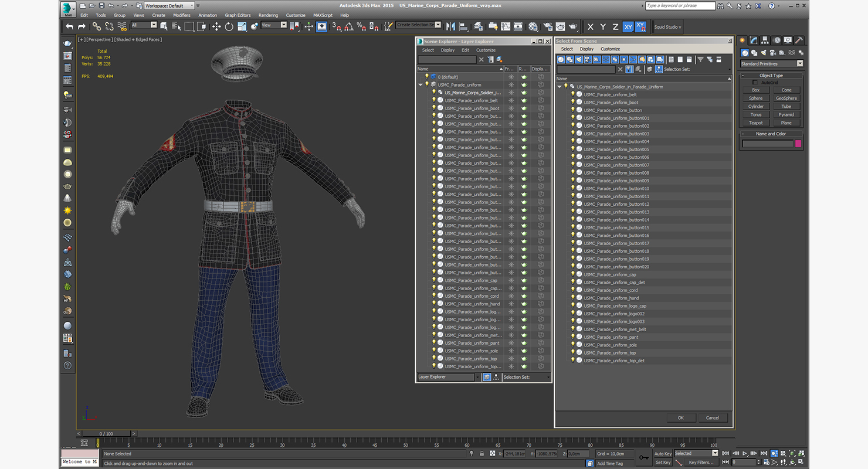The height and width of the screenshot is (469, 868).
Task: Activate the Select and Scale tool
Action: [242, 26]
